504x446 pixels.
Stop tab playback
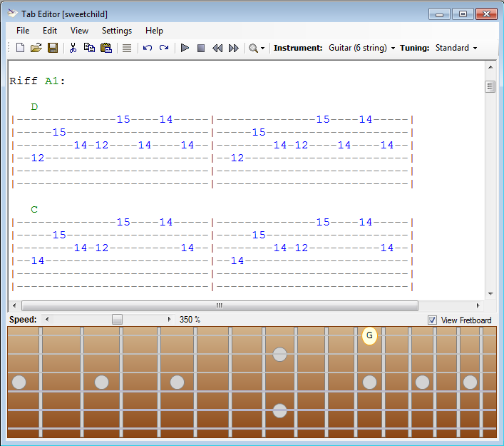[x=201, y=48]
